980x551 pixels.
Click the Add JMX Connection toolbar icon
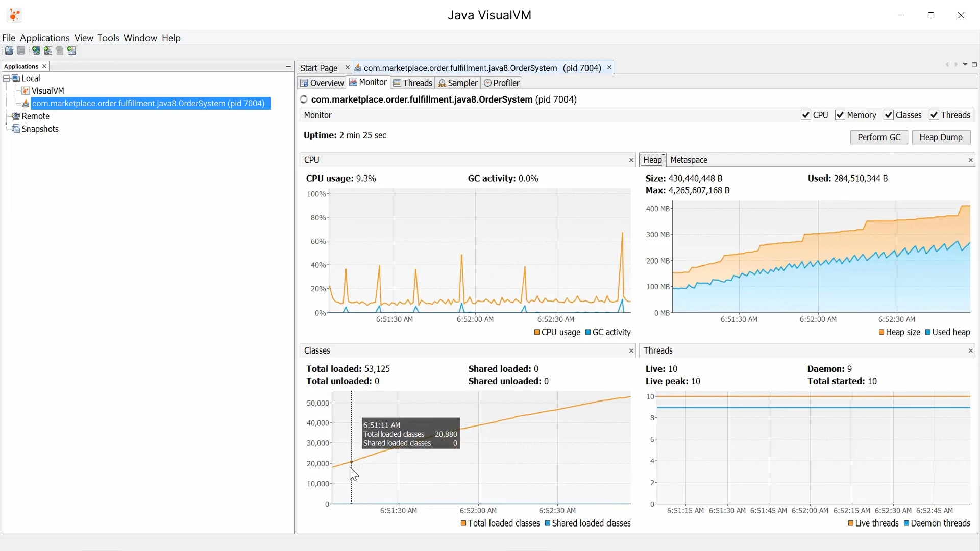[47, 51]
